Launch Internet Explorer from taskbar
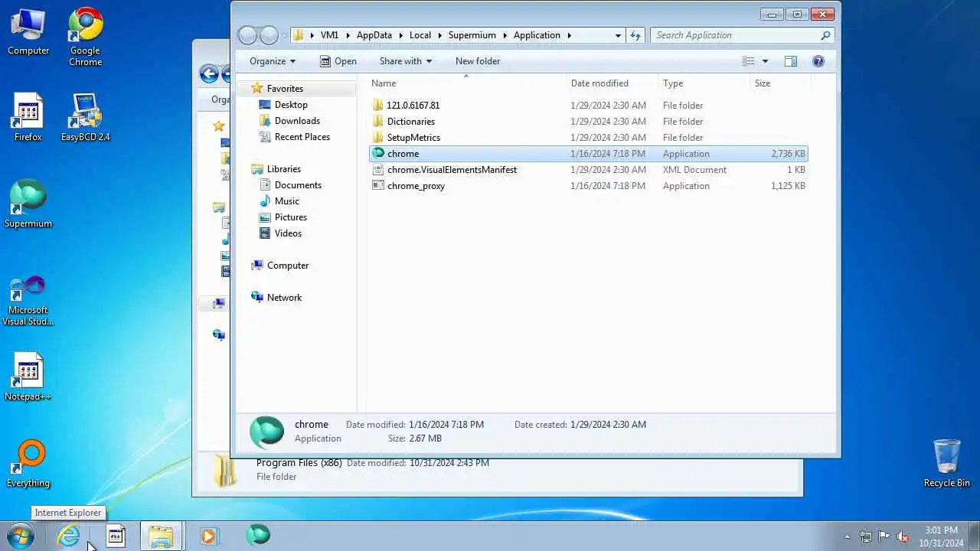This screenshot has width=980, height=551. point(69,536)
